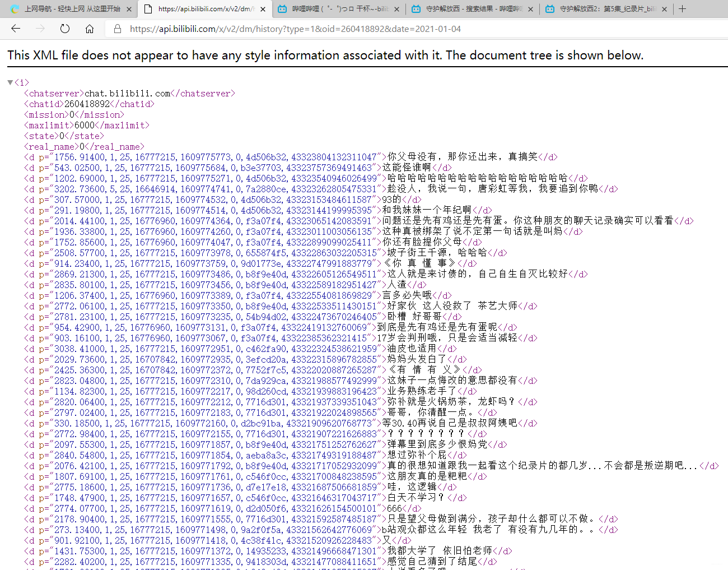Click comment 油皮也适用
728x570 pixels.
pyautogui.click(x=240, y=349)
